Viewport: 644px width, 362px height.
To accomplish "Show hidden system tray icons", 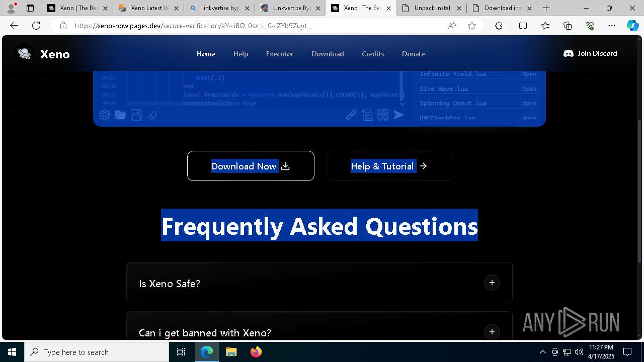I will pyautogui.click(x=542, y=352).
